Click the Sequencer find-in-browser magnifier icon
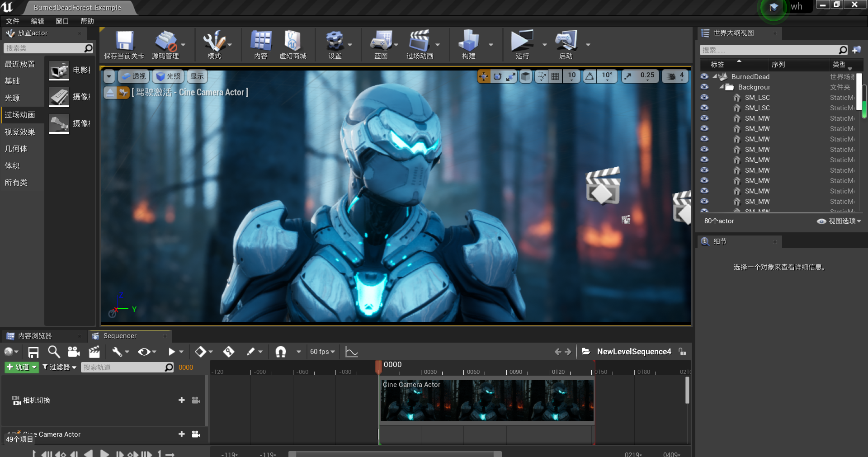This screenshot has height=457, width=868. 54,352
